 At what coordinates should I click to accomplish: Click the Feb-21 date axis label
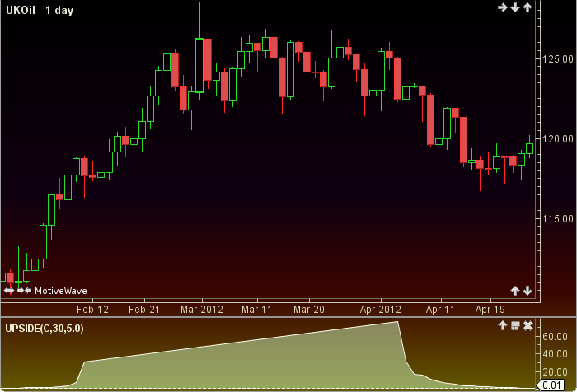click(x=144, y=310)
